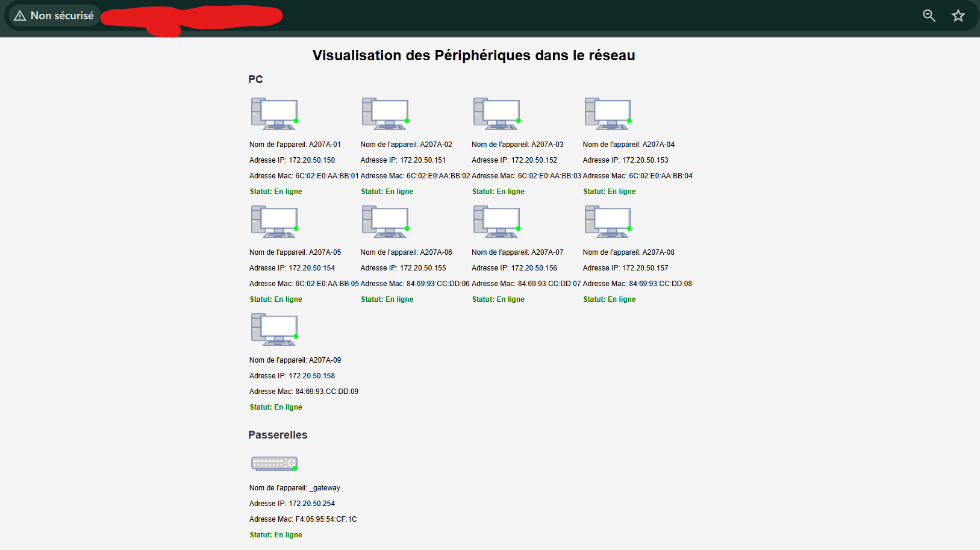Select MAC address 84:69:93:CC:DD:06

(438, 284)
